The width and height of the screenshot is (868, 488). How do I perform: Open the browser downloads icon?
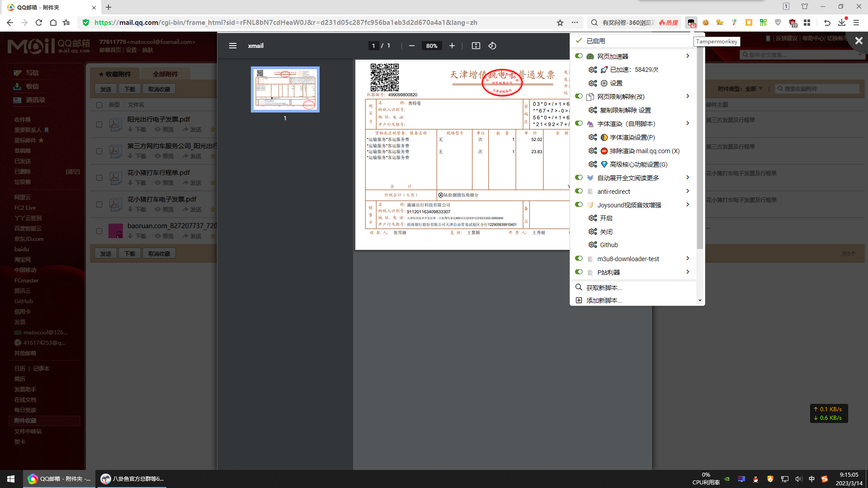coord(841,23)
